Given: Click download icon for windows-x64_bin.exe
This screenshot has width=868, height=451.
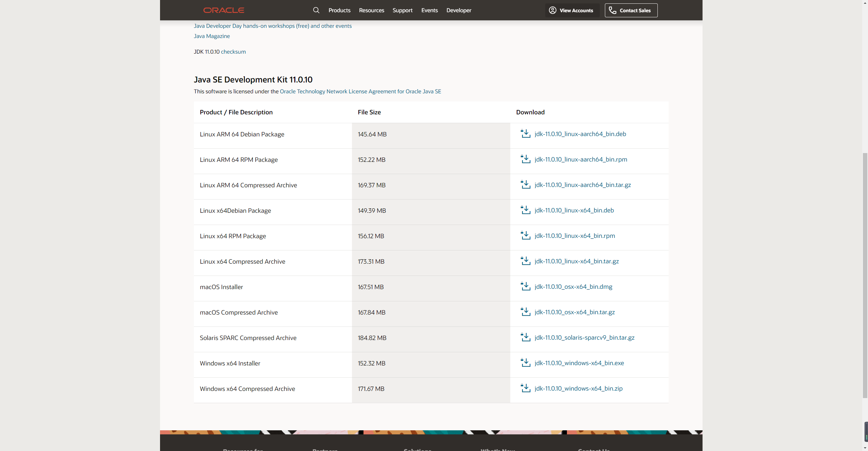Looking at the screenshot, I should point(526,362).
